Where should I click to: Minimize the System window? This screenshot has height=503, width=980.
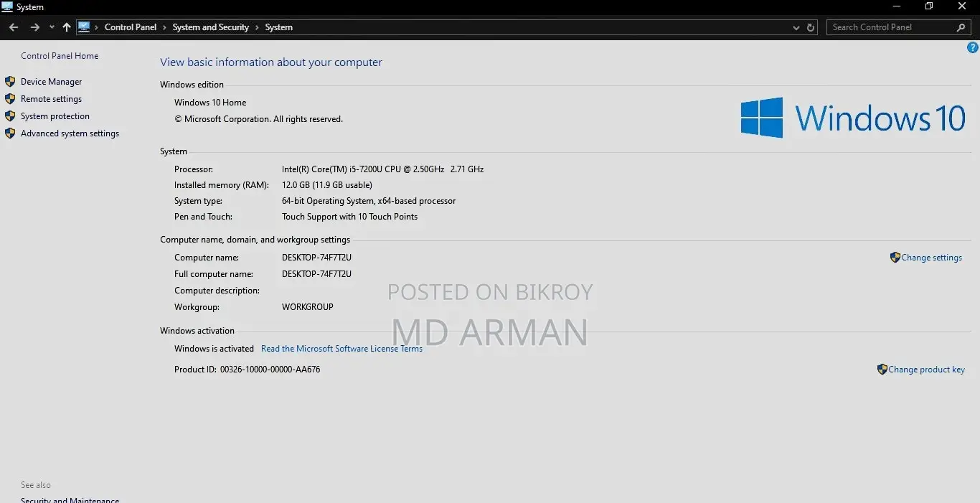pyautogui.click(x=897, y=6)
